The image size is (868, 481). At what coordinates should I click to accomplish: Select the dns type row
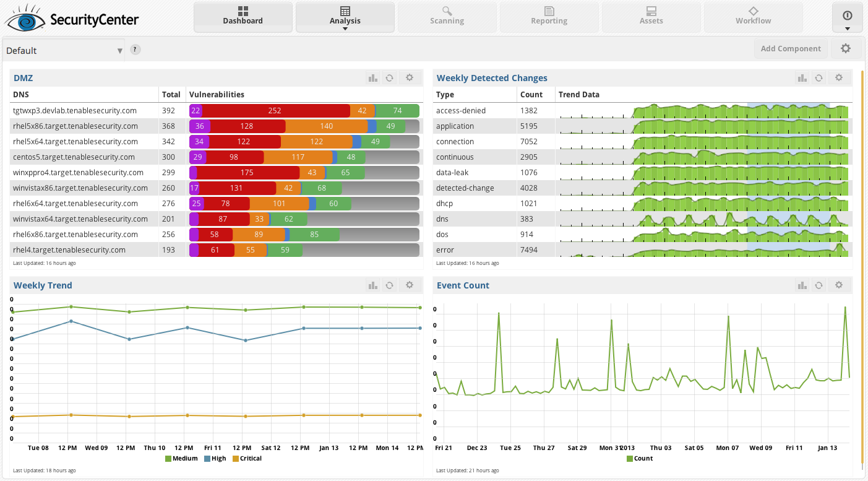click(642, 219)
